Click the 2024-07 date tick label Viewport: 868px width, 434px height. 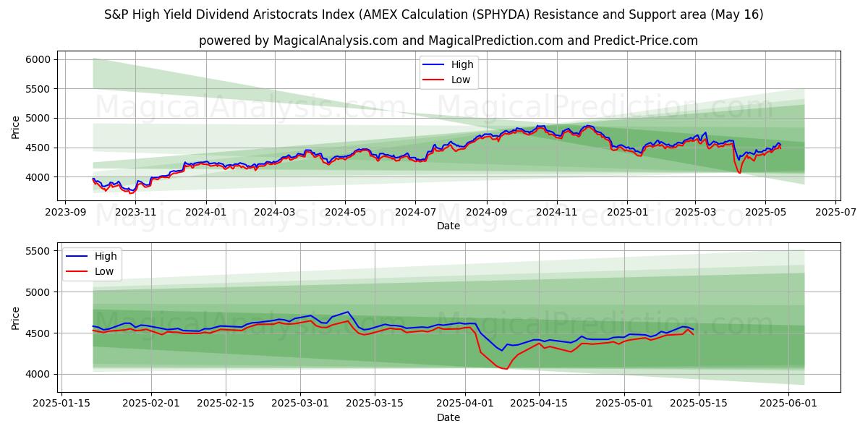414,213
